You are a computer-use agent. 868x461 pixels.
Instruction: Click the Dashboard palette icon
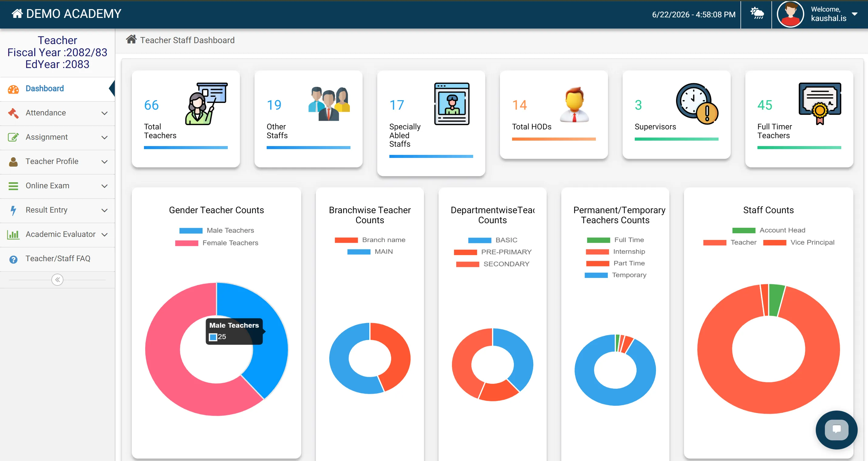pyautogui.click(x=13, y=89)
